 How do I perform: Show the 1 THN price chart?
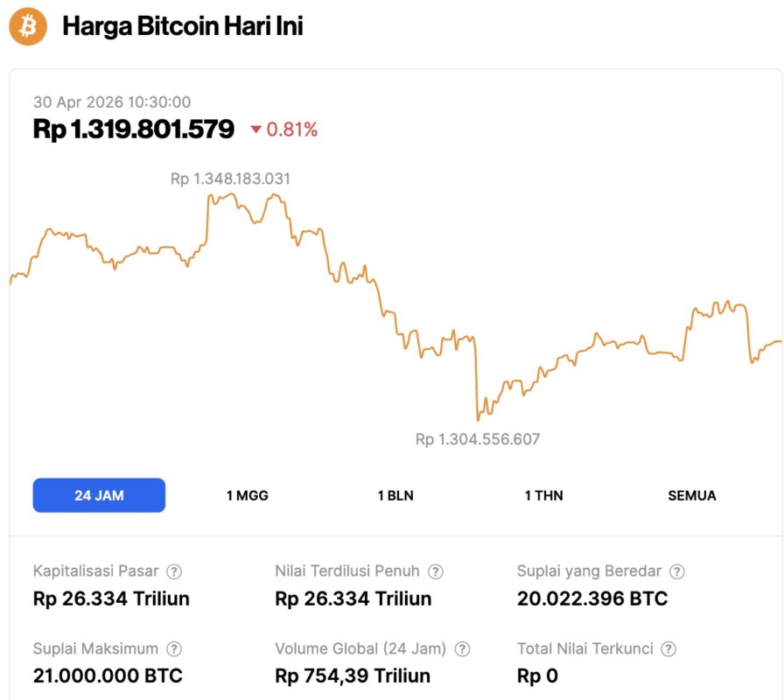(543, 495)
